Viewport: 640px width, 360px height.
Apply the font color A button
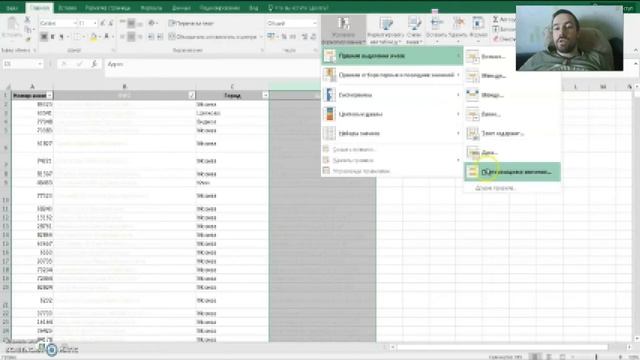(107, 37)
